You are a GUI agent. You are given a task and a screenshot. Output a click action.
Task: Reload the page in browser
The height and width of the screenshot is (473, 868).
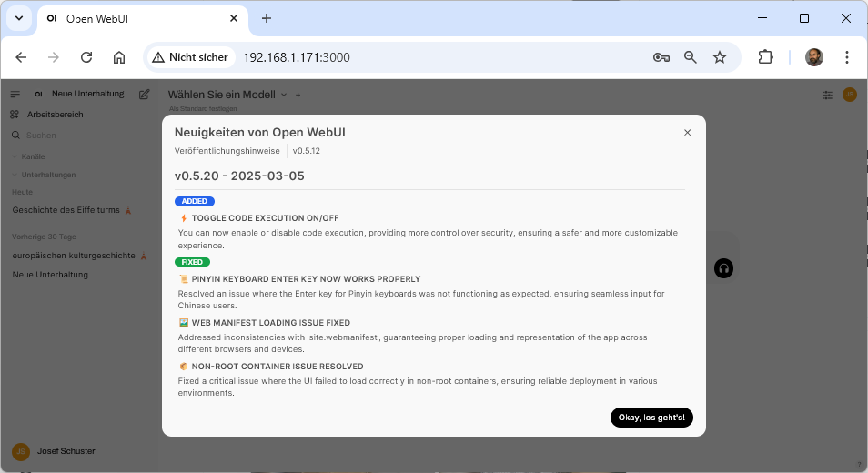(86, 57)
